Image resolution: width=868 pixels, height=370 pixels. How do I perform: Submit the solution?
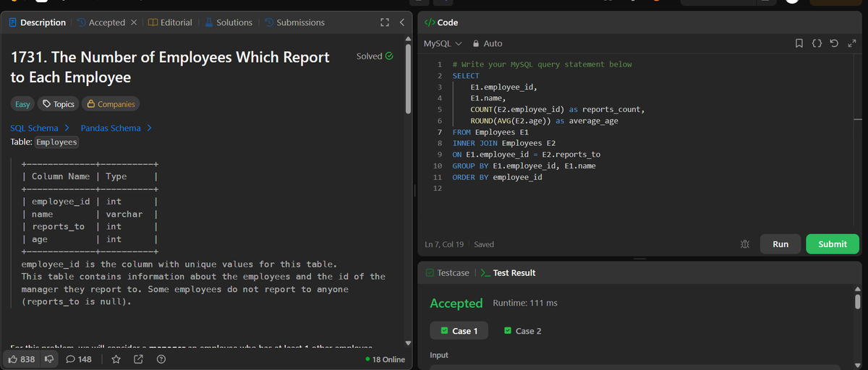pos(833,244)
